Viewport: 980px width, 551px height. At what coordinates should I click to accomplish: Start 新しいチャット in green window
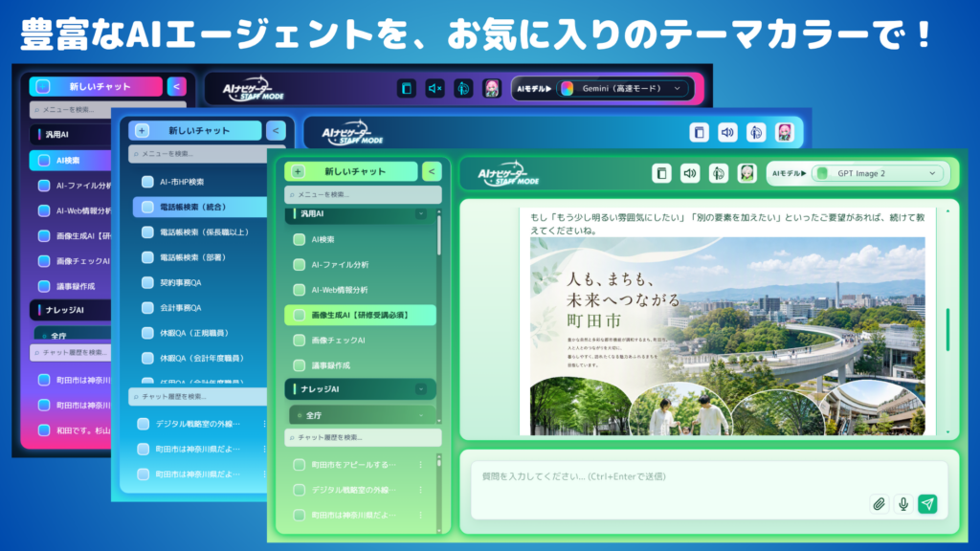(x=351, y=171)
